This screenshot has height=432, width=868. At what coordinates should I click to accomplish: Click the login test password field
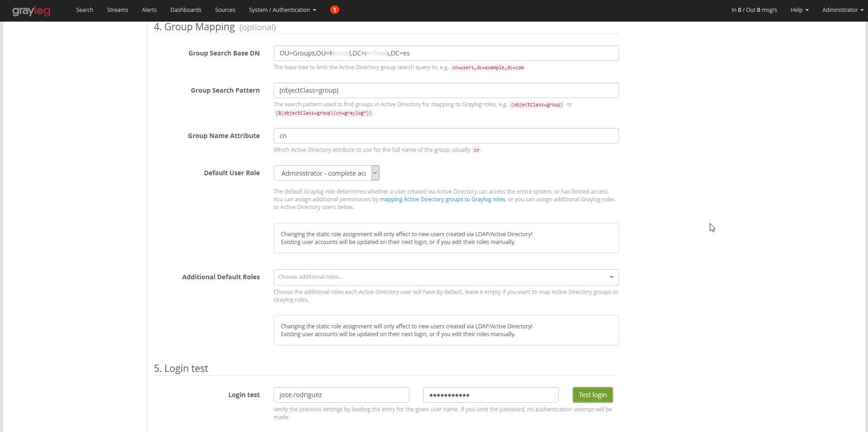point(491,395)
